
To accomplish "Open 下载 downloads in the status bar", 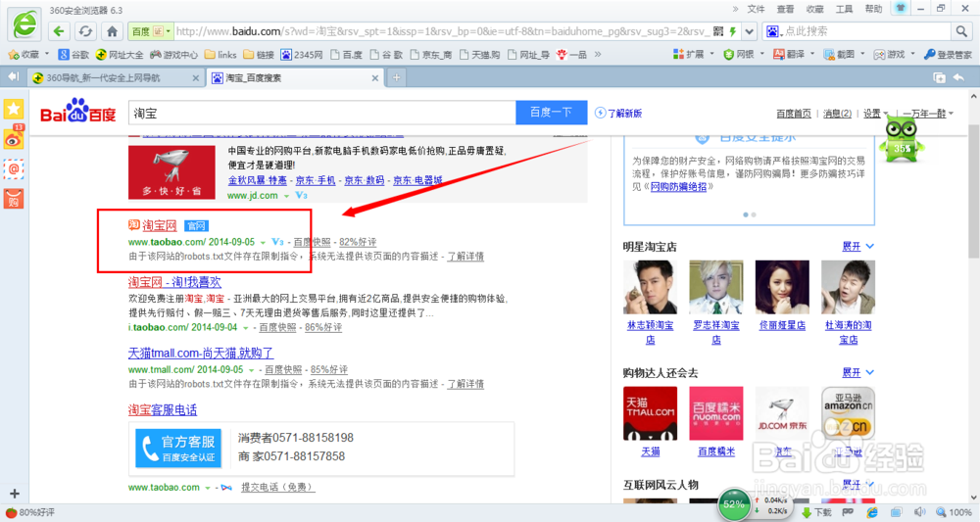I will tap(816, 512).
